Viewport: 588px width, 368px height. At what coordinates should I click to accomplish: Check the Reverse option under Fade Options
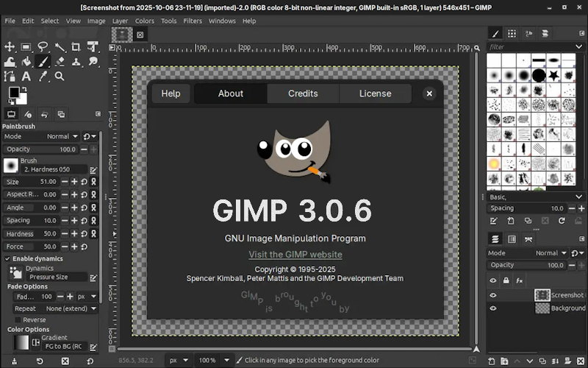pyautogui.click(x=18, y=320)
